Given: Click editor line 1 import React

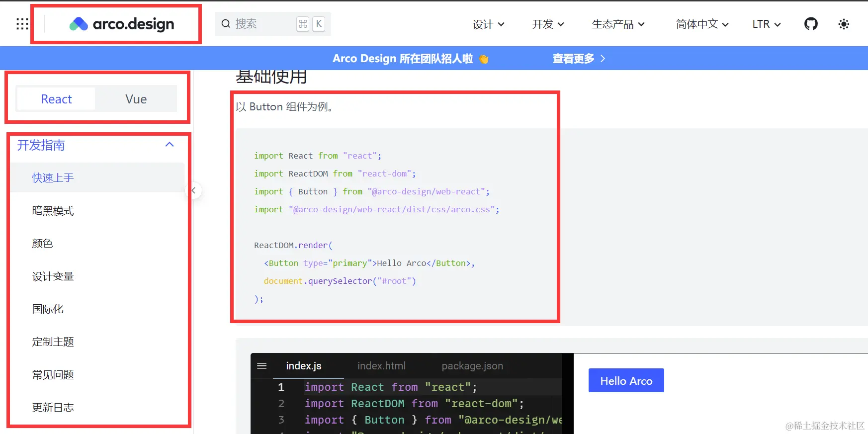Looking at the screenshot, I should [391, 387].
